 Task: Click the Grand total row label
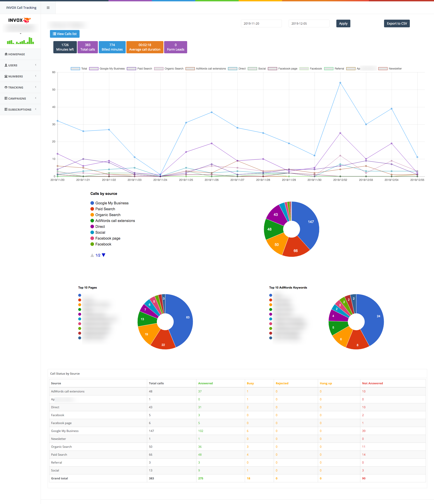tap(59, 478)
